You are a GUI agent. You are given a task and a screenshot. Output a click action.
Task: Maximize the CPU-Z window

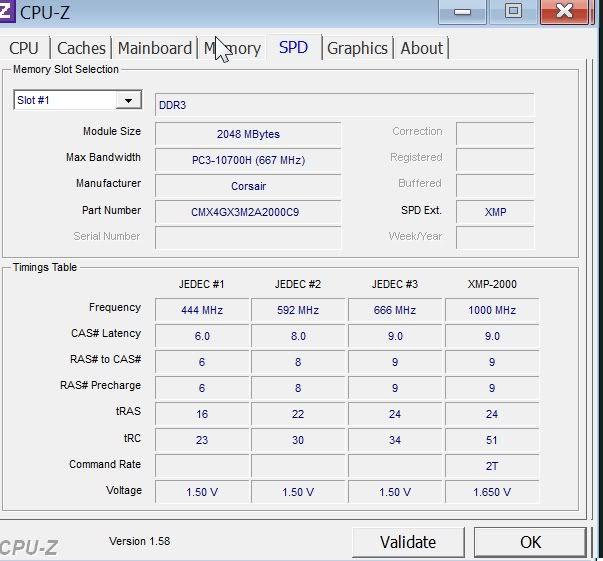pos(513,11)
